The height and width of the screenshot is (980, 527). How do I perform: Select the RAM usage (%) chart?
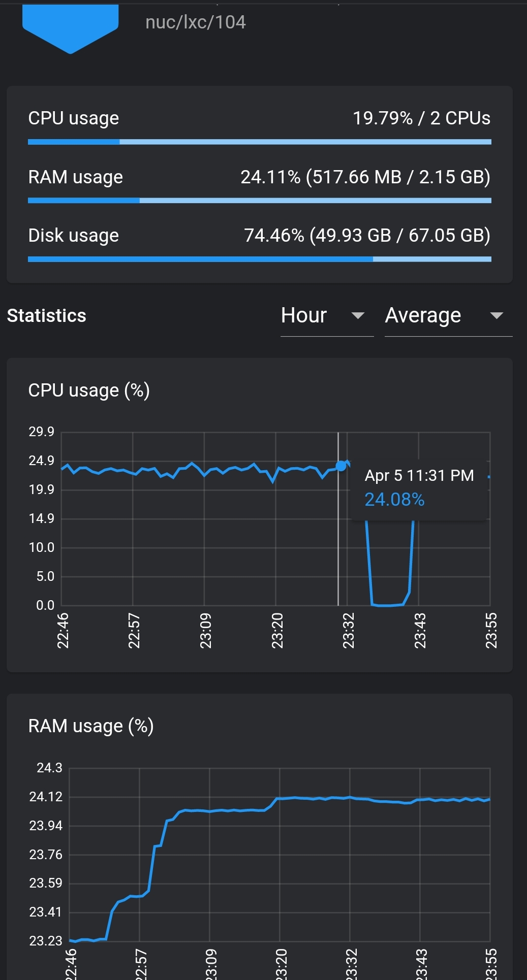click(259, 853)
